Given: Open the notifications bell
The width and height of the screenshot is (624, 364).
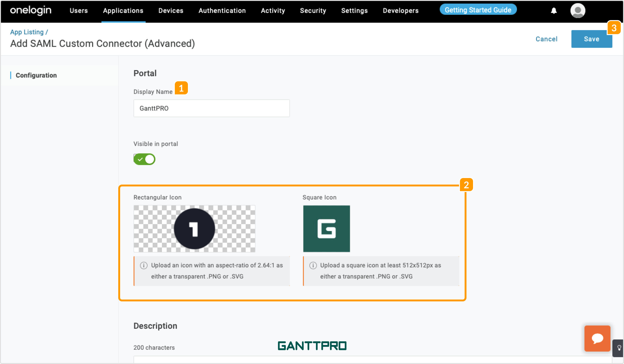Looking at the screenshot, I should point(554,11).
